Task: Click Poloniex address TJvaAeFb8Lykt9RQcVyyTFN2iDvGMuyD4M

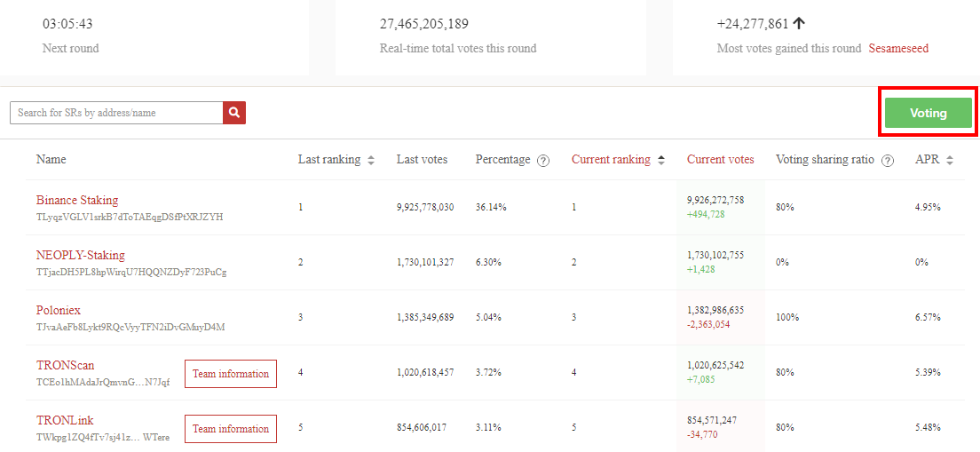Action: click(x=130, y=327)
